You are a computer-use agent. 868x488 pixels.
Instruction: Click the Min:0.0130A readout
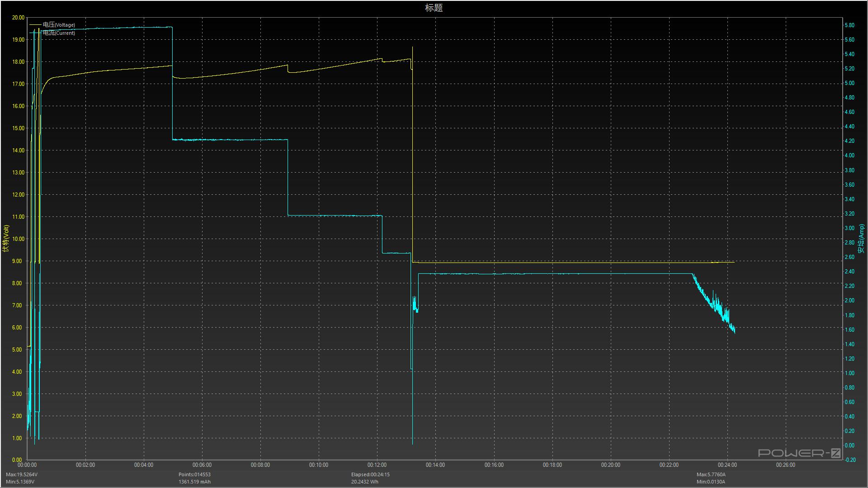[711, 482]
